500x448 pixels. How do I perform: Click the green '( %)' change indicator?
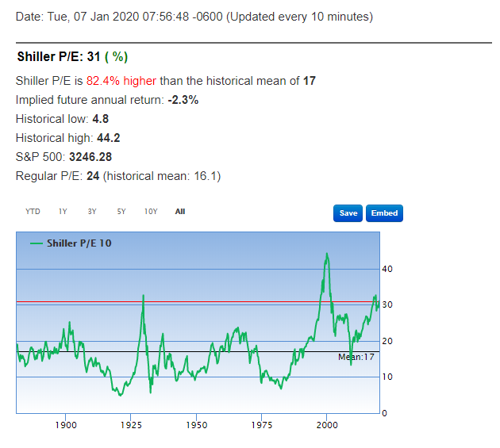[x=117, y=57]
